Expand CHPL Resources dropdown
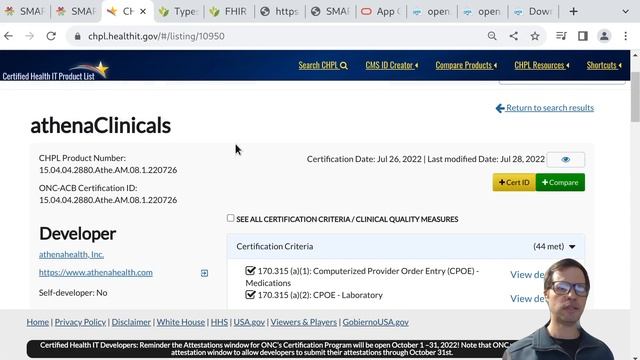Image resolution: width=640 pixels, height=360 pixels. point(542,65)
